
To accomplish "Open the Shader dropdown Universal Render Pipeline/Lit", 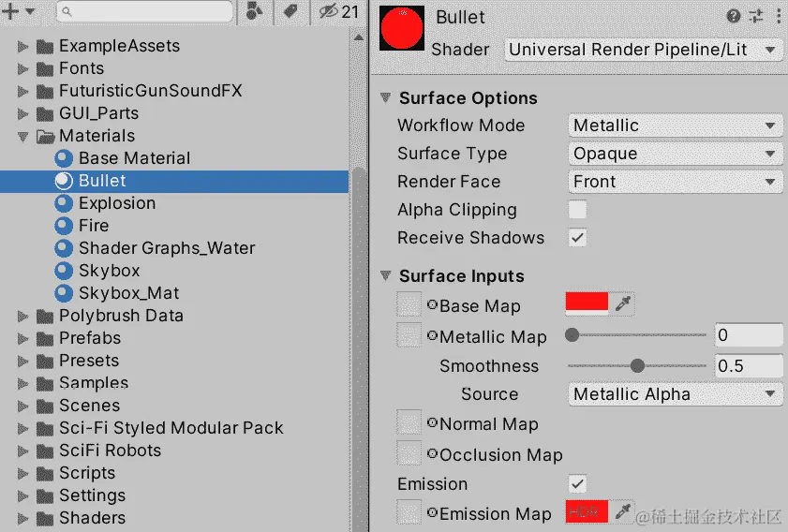I will pos(642,50).
